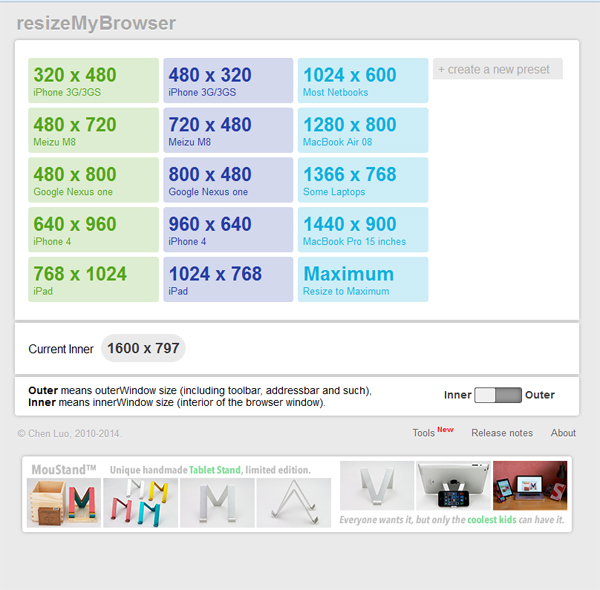This screenshot has height=590, width=600.
Task: Select the 480 x 720 Meizu M8 preset
Action: click(93, 130)
